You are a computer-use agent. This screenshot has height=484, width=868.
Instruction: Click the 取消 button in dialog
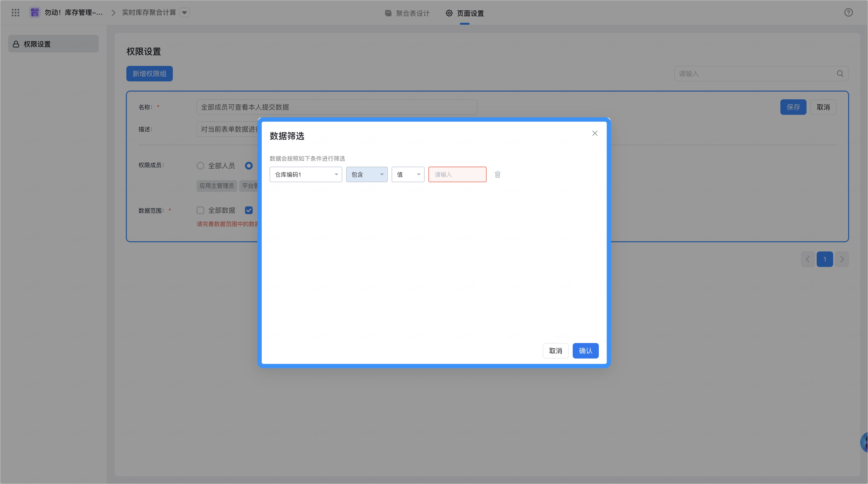point(555,351)
